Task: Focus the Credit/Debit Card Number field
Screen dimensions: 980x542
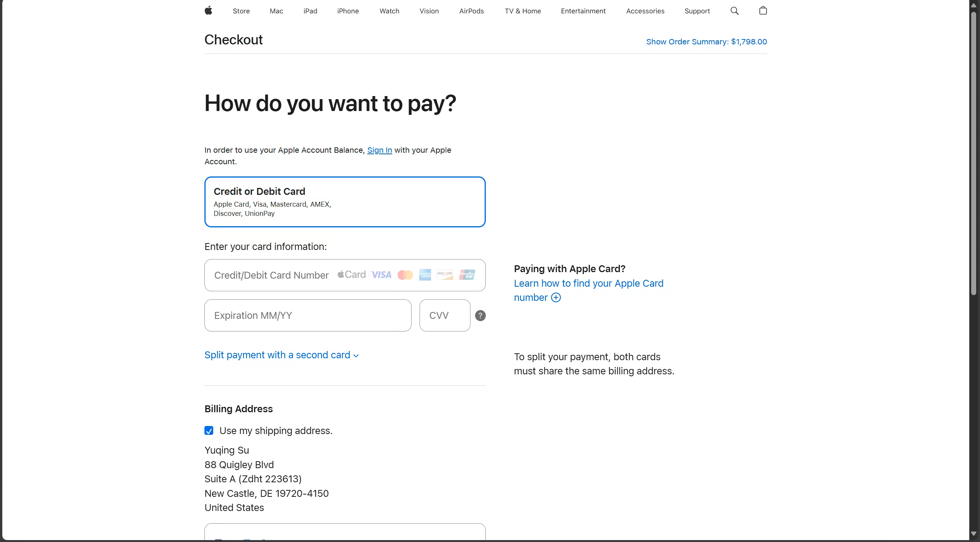Action: point(272,275)
